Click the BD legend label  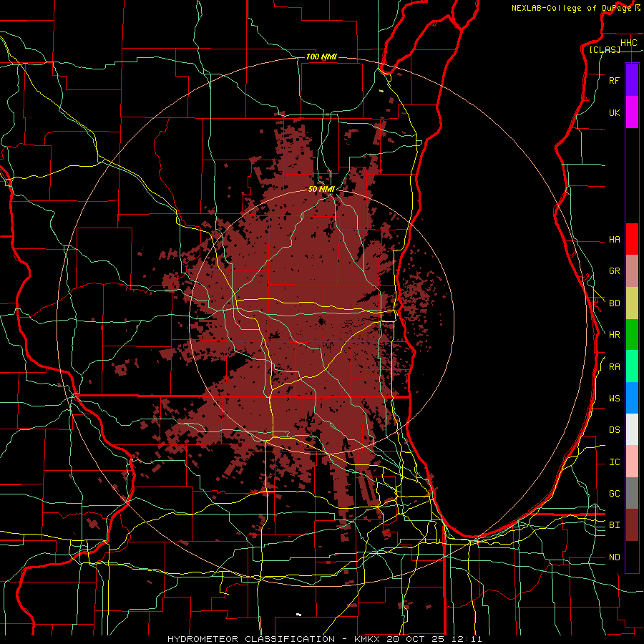(614, 303)
